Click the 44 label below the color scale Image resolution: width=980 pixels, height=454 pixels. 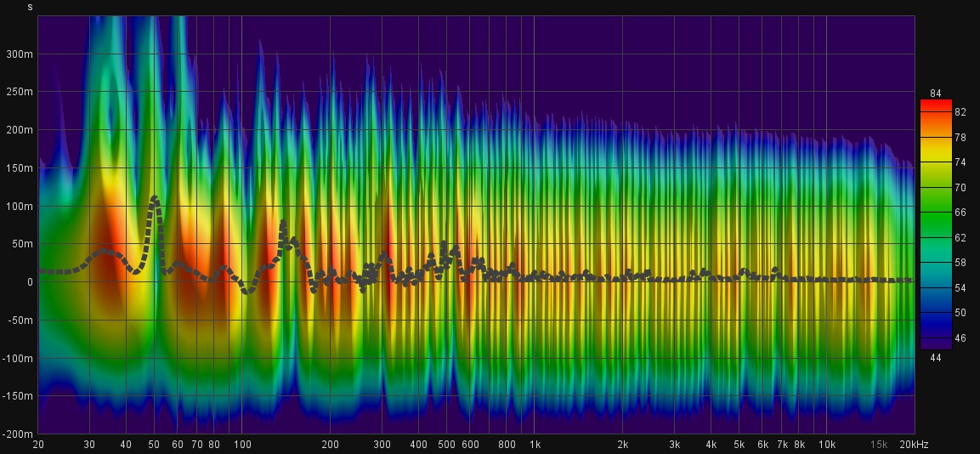coord(936,358)
